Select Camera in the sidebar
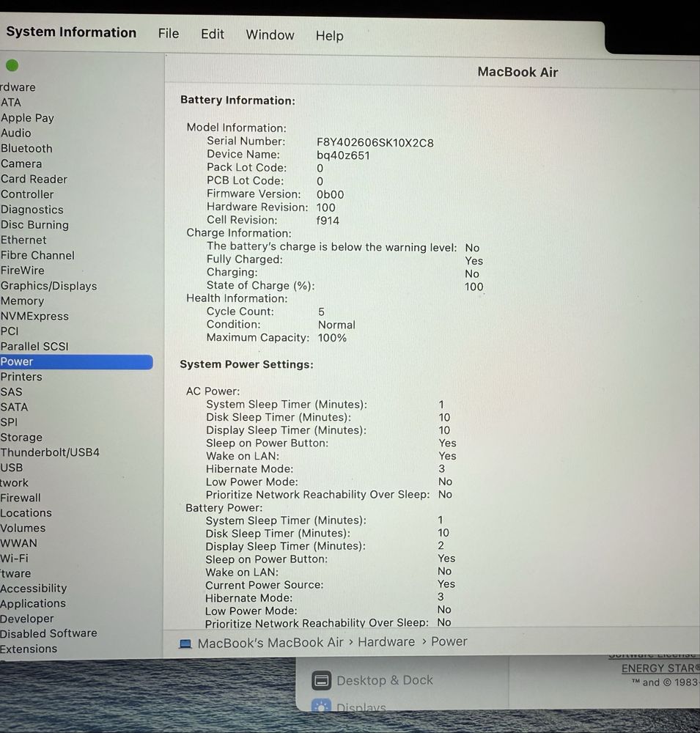Screen dimensions: 700x733 21,164
